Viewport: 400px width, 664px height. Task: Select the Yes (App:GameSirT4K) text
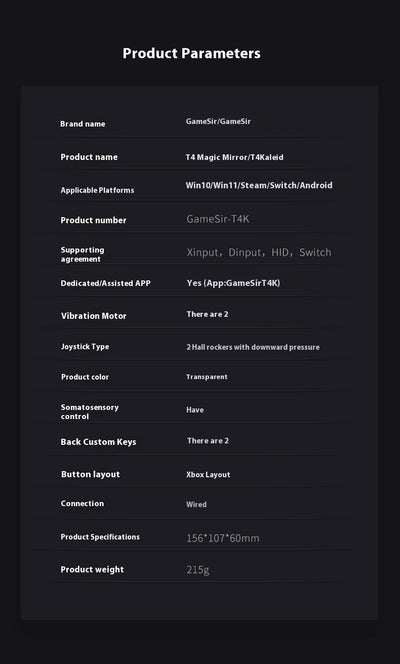pos(233,283)
